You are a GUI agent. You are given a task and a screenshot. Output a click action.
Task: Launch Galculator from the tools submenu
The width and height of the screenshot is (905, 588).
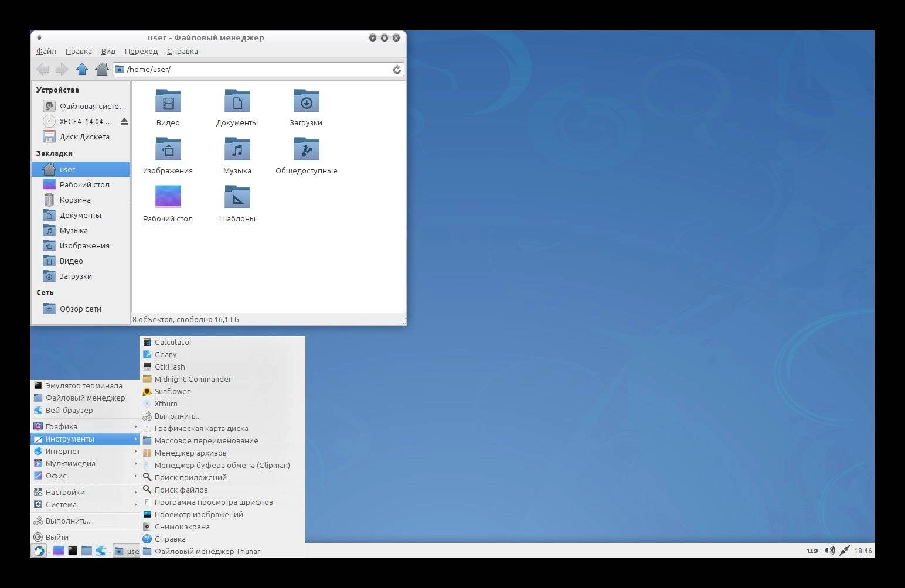coord(222,342)
